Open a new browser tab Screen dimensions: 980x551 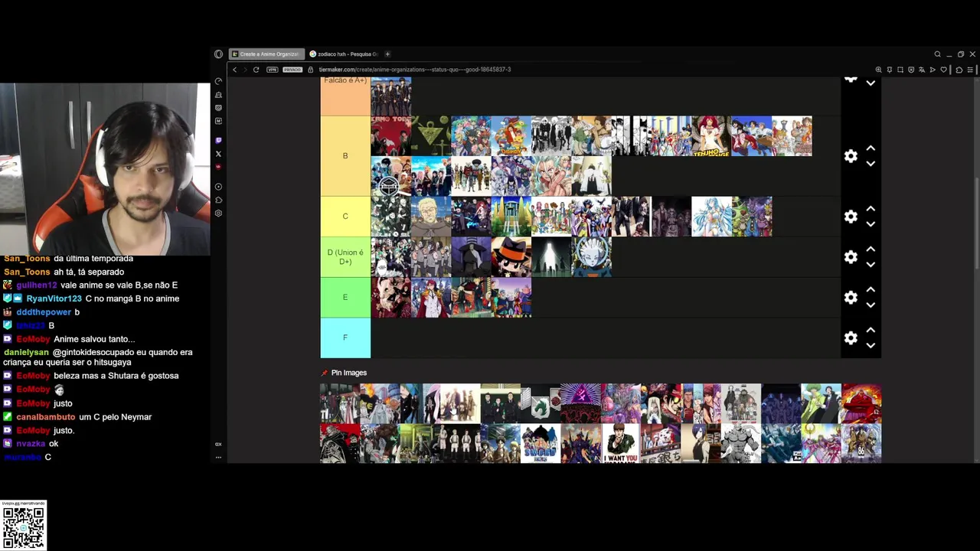click(387, 54)
